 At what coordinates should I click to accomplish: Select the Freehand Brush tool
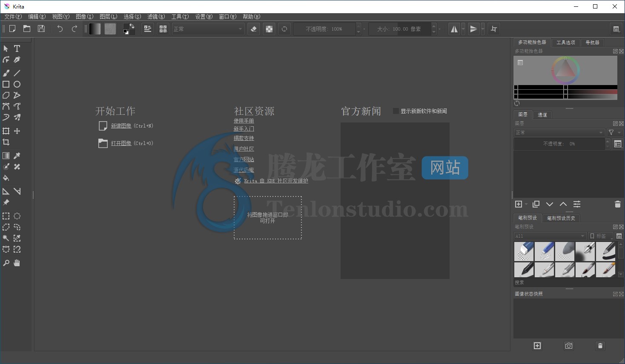point(6,73)
